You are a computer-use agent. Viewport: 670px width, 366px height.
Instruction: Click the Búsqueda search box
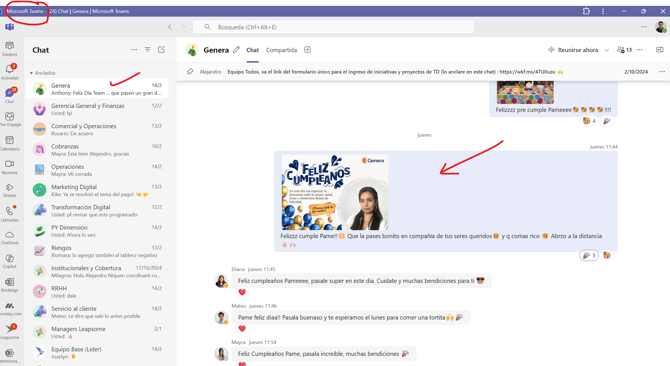tap(333, 27)
